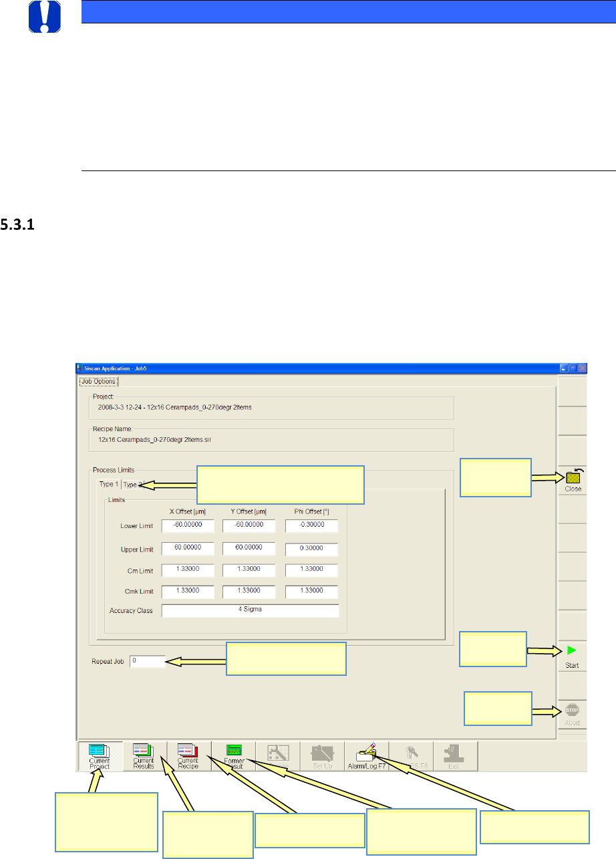Click the Cmk Limit Phi Offset field
The image size is (616, 859).
(311, 592)
